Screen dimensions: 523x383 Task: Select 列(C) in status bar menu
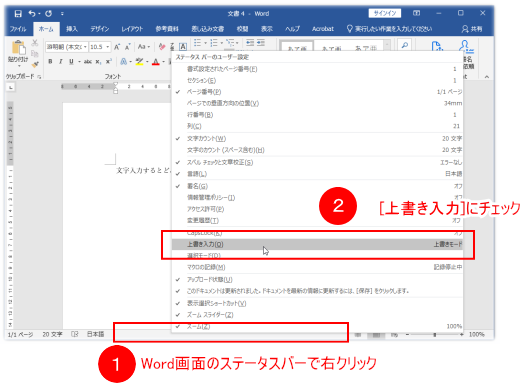pos(317,126)
